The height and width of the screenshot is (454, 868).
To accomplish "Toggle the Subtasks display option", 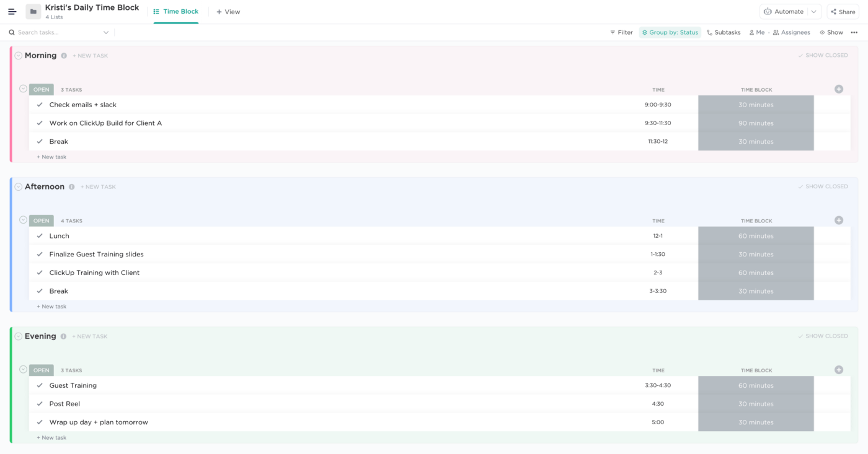I will (724, 32).
